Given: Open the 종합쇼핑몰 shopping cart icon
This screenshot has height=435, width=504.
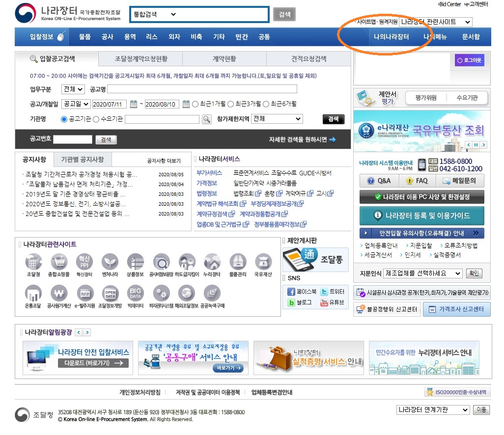Looking at the screenshot, I should coord(59,262).
